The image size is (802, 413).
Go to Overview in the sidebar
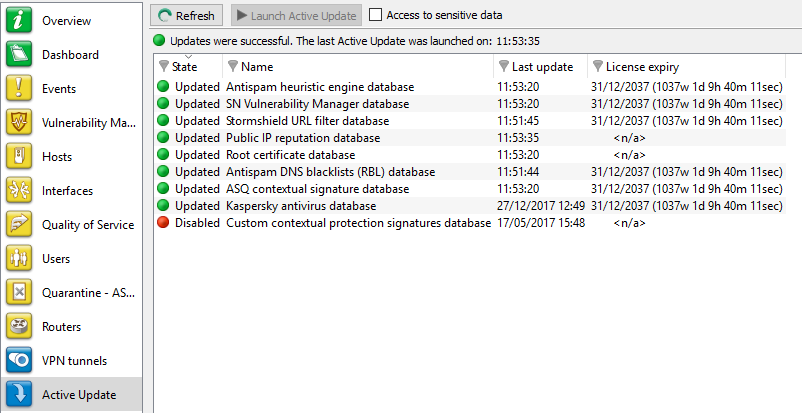click(66, 20)
